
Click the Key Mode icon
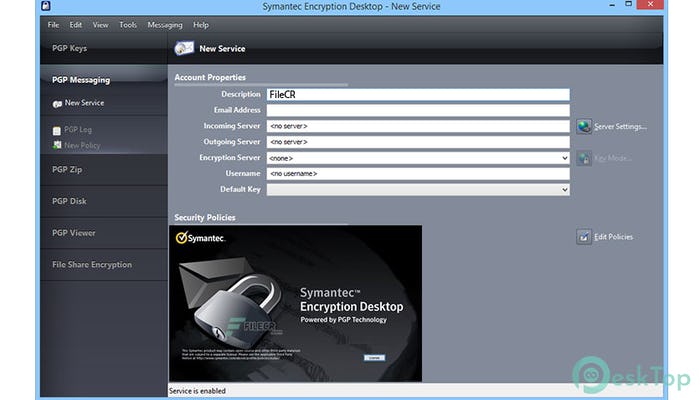pyautogui.click(x=583, y=158)
